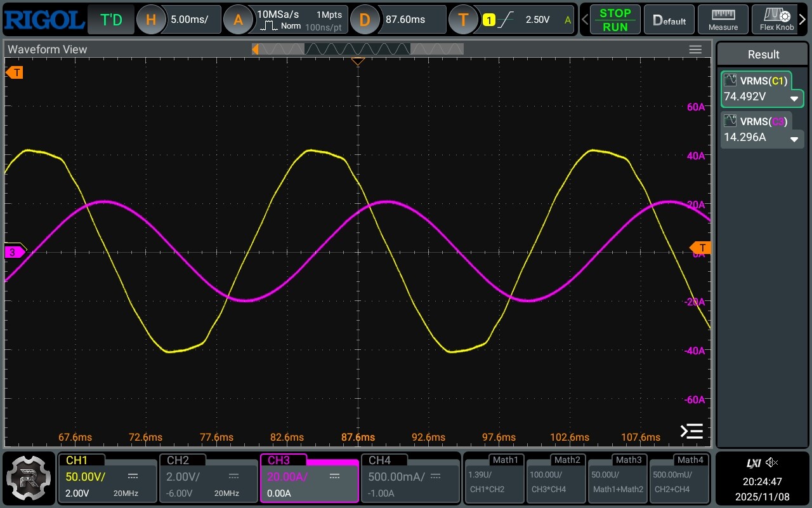Expand the VRMS(C1) result dropdown arrow
Screen dimensions: 812x508
pyautogui.click(x=794, y=99)
